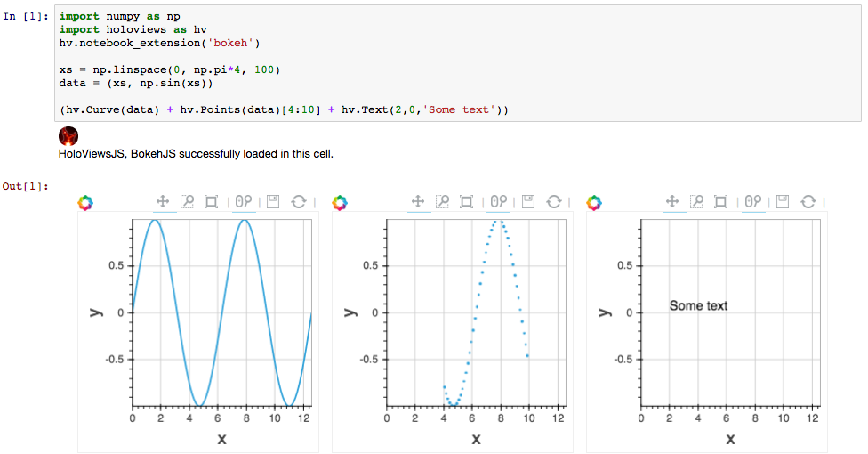The height and width of the screenshot is (454, 868).
Task: Save the sine curve plot as image
Action: click(274, 202)
